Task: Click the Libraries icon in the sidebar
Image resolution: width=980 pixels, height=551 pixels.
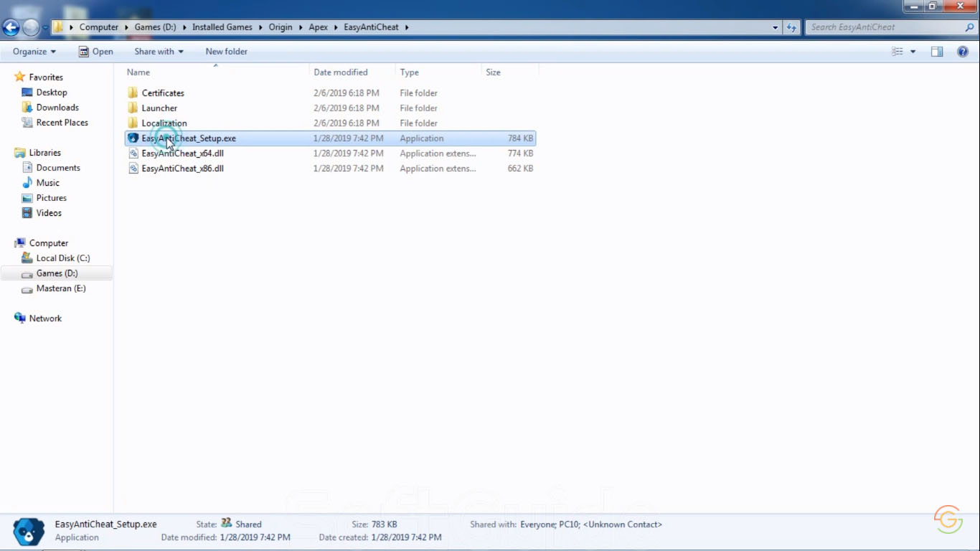Action: pos(20,152)
